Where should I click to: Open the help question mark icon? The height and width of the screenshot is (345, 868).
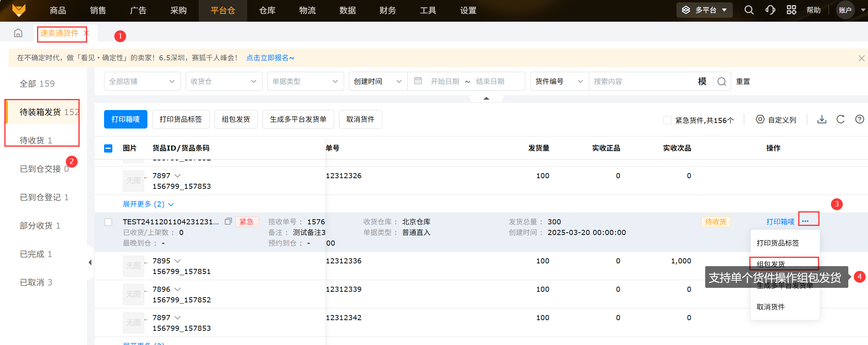tap(859, 119)
